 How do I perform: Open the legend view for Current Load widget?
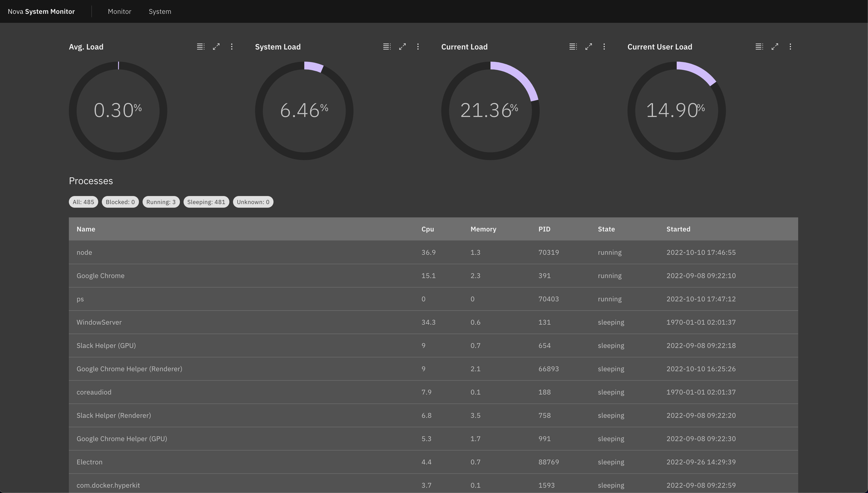(573, 46)
